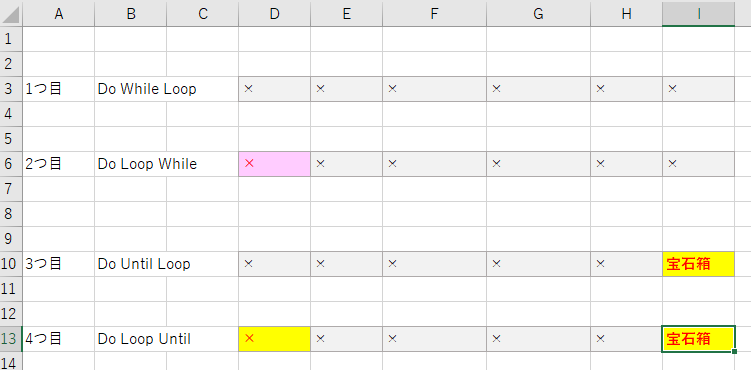Screen dimensions: 751x370
Task: Select active 宝石箱 cell I13
Action: pos(699,339)
